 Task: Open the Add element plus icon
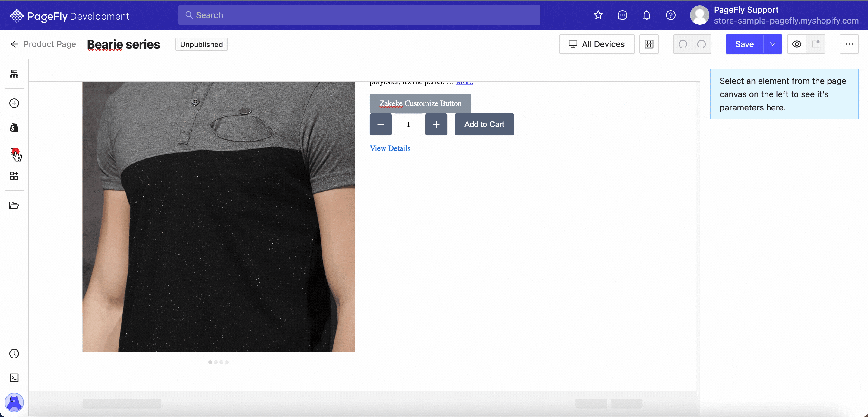pyautogui.click(x=14, y=103)
